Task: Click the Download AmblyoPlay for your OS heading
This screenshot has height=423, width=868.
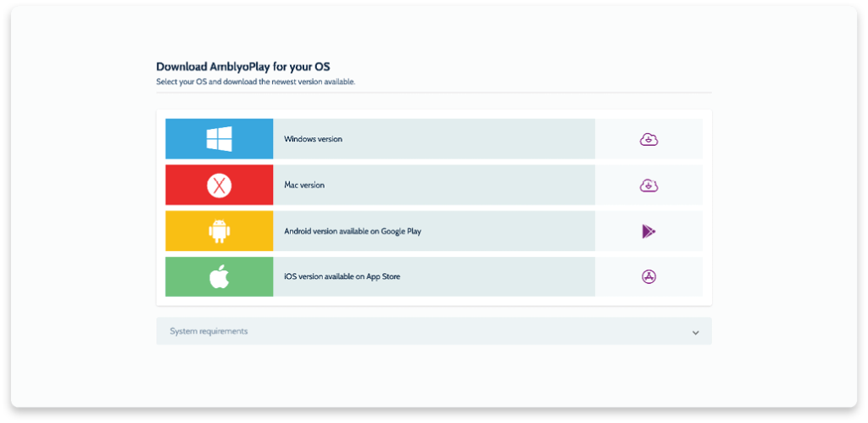Action: tap(243, 67)
